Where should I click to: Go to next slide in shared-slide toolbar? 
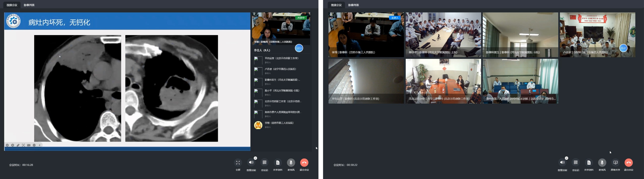tap(12, 145)
